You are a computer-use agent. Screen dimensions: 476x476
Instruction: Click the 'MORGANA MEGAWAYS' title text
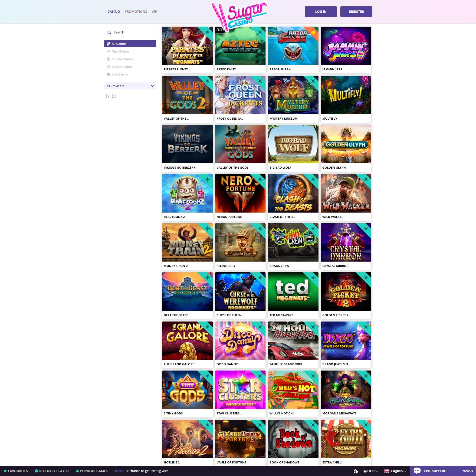tap(339, 414)
